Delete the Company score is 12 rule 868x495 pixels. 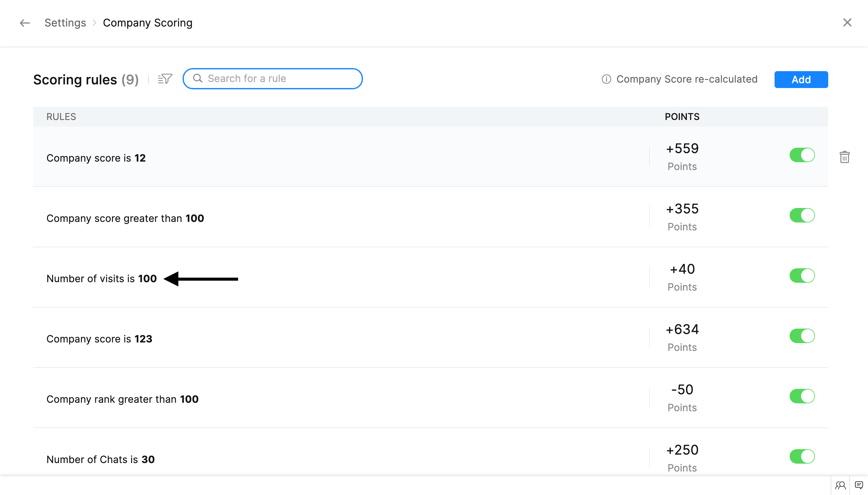844,157
